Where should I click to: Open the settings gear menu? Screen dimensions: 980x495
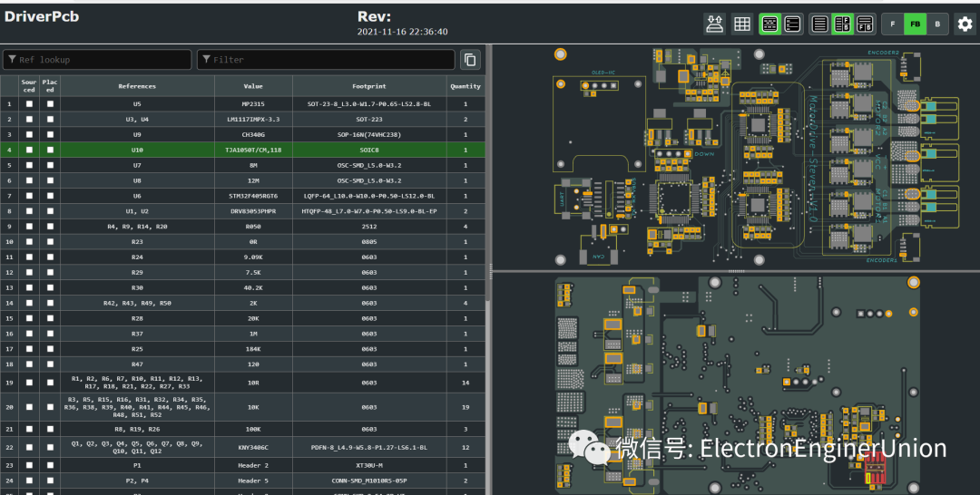point(965,24)
